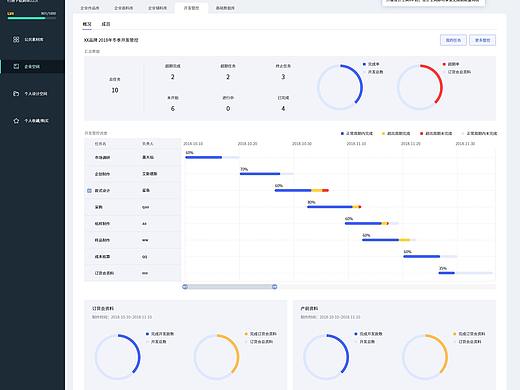Click the stat value 6

[x=173, y=109]
